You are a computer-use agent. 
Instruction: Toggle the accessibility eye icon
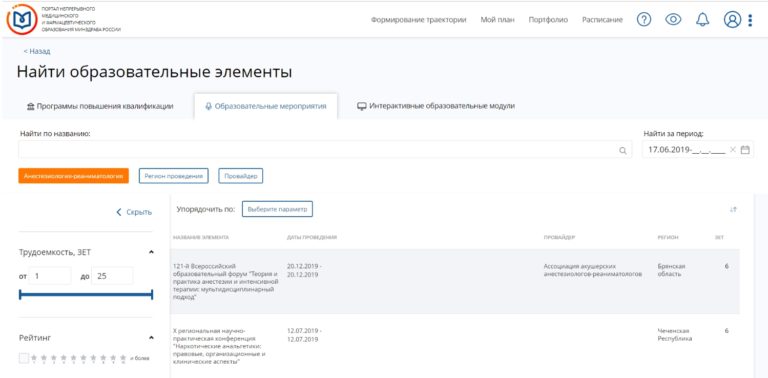[673, 20]
